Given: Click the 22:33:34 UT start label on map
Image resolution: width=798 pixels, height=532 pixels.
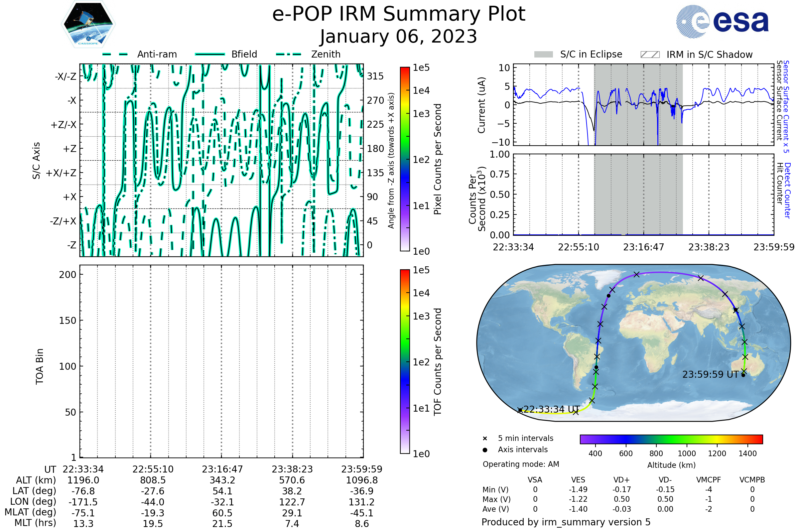Looking at the screenshot, I should (551, 410).
